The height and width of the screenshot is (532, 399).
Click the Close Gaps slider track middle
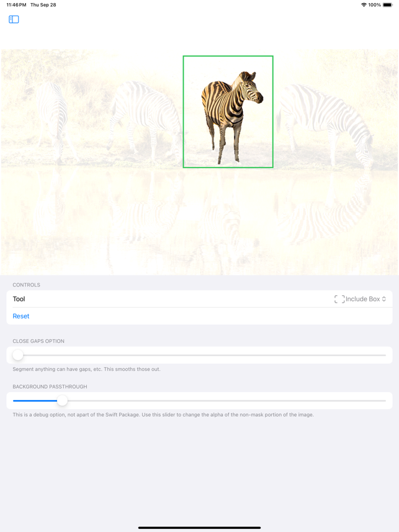[x=199, y=355]
